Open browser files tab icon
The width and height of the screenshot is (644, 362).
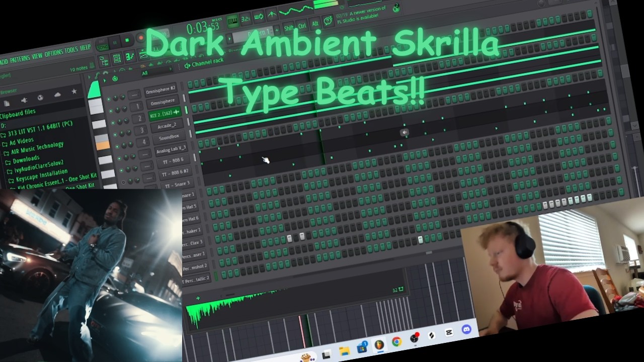point(7,103)
